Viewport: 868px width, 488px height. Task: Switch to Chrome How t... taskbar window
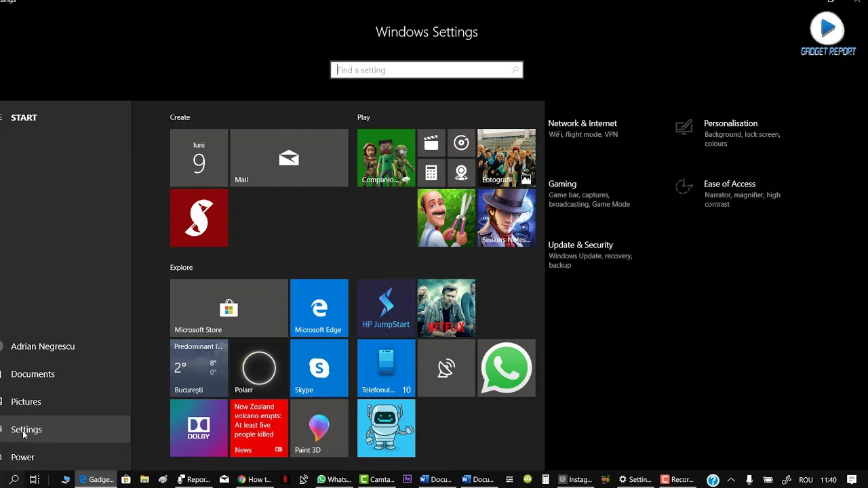click(255, 479)
